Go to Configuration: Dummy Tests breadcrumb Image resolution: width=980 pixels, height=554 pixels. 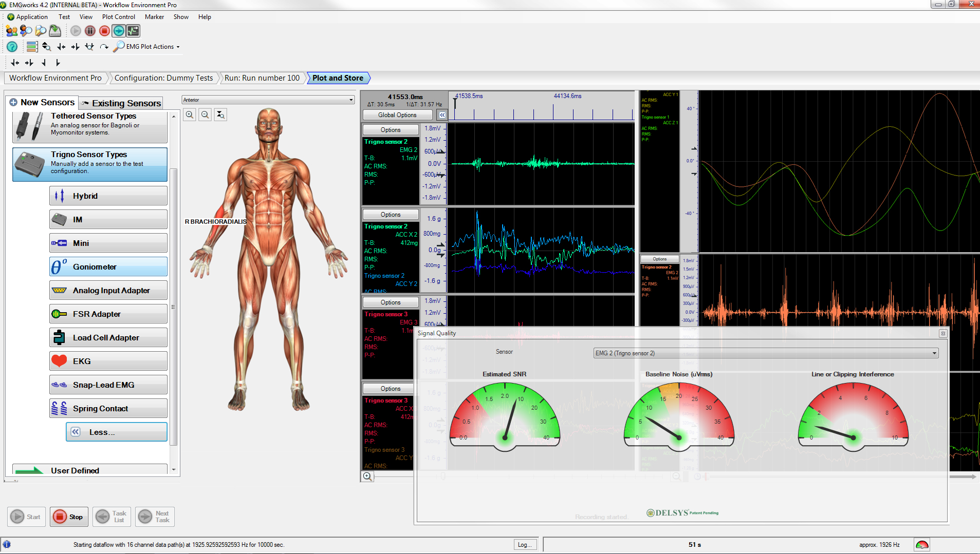[163, 78]
